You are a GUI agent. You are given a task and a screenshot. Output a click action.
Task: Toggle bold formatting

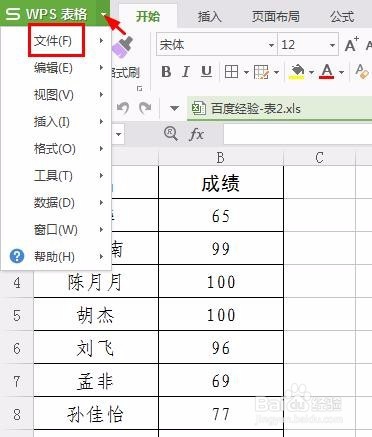click(166, 72)
